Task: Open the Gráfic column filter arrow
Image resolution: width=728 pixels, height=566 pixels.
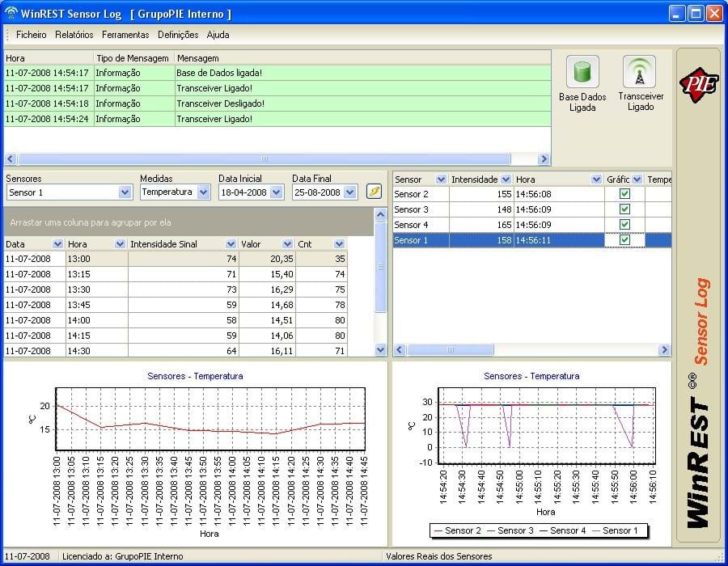Action: (x=637, y=179)
